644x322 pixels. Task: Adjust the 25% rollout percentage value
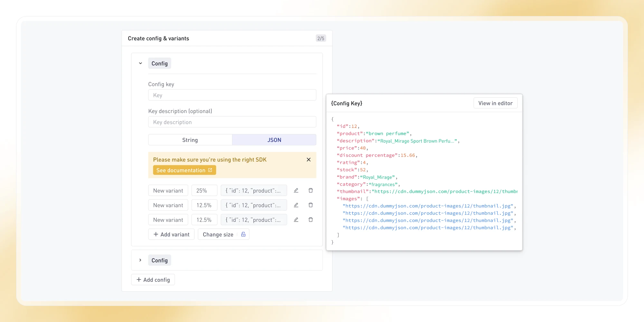tap(204, 190)
